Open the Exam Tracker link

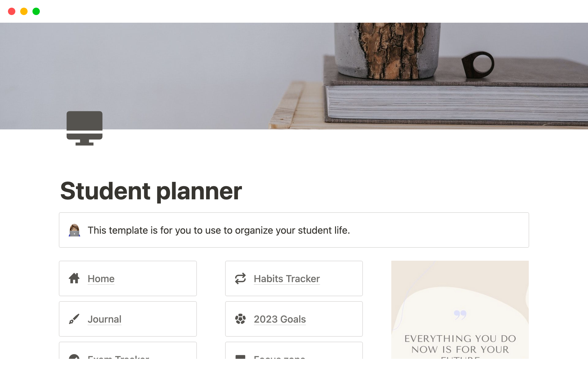click(x=118, y=357)
